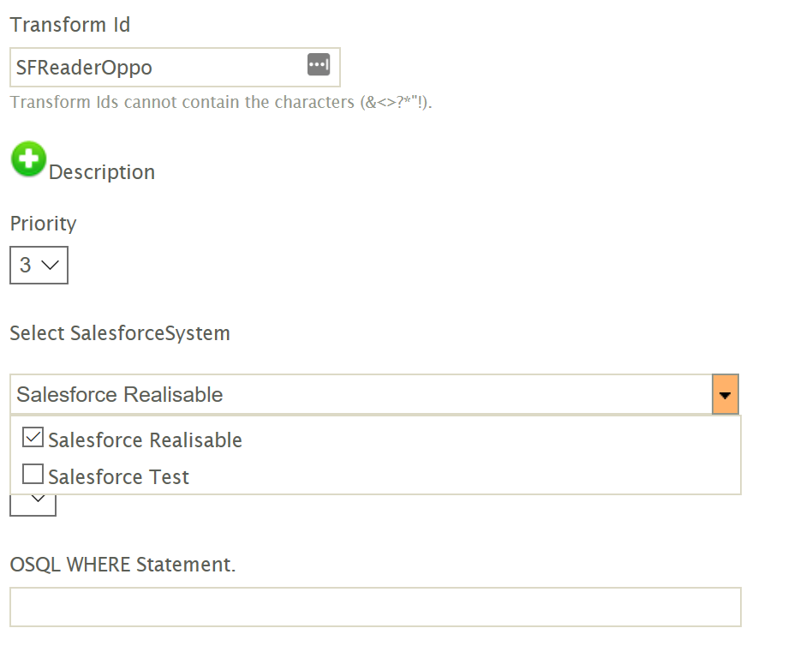The image size is (812, 664).
Task: Click the SalesforceSystem combo box text area
Action: tap(360, 395)
